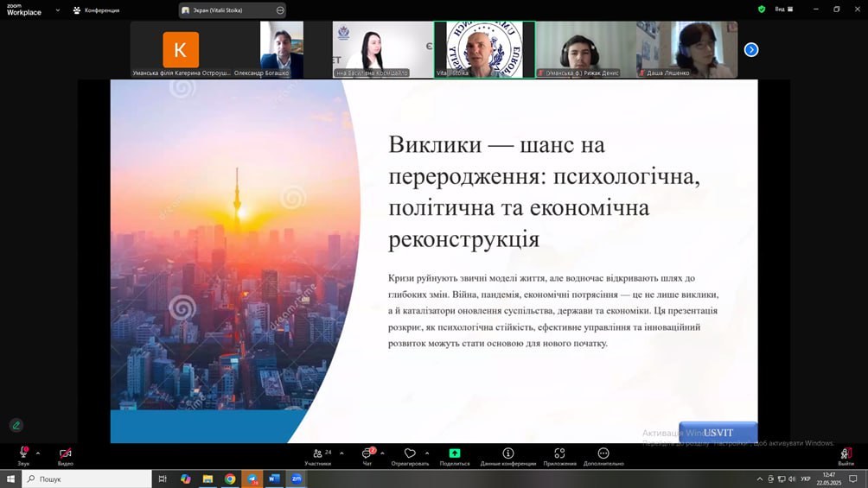Click Выйти to leave the meeting
The height and width of the screenshot is (488, 868).
(846, 455)
